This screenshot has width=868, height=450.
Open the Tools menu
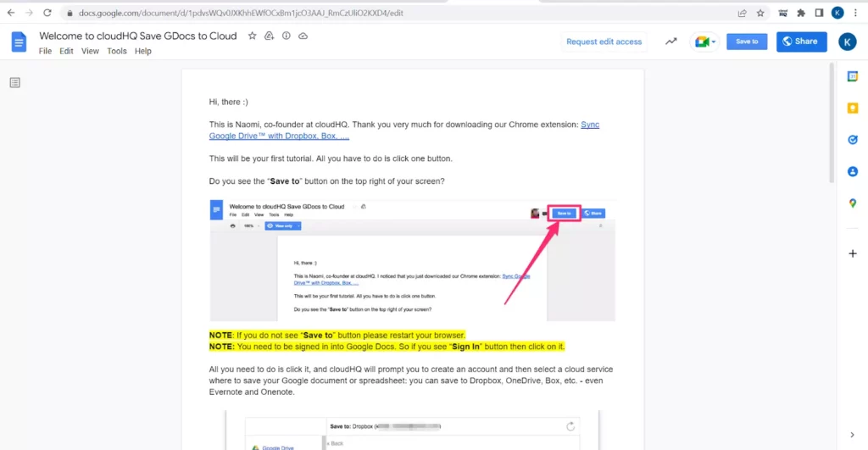[117, 51]
